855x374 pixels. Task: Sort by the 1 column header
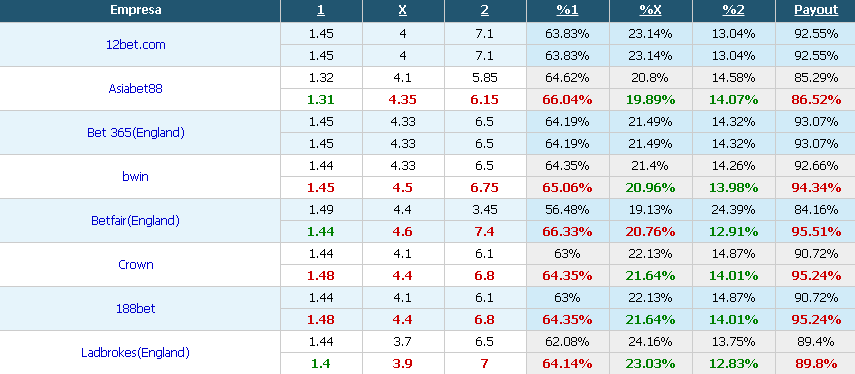pyautogui.click(x=321, y=10)
